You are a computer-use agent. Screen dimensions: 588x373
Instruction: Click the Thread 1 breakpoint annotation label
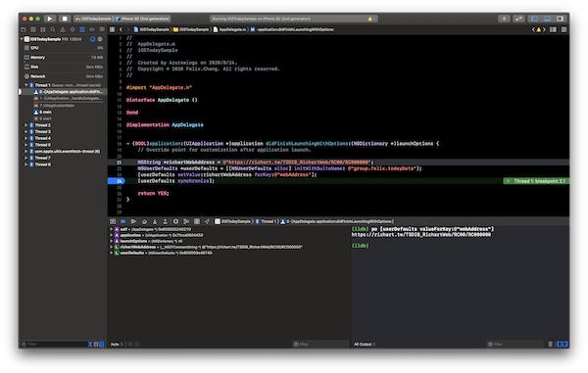(x=536, y=181)
